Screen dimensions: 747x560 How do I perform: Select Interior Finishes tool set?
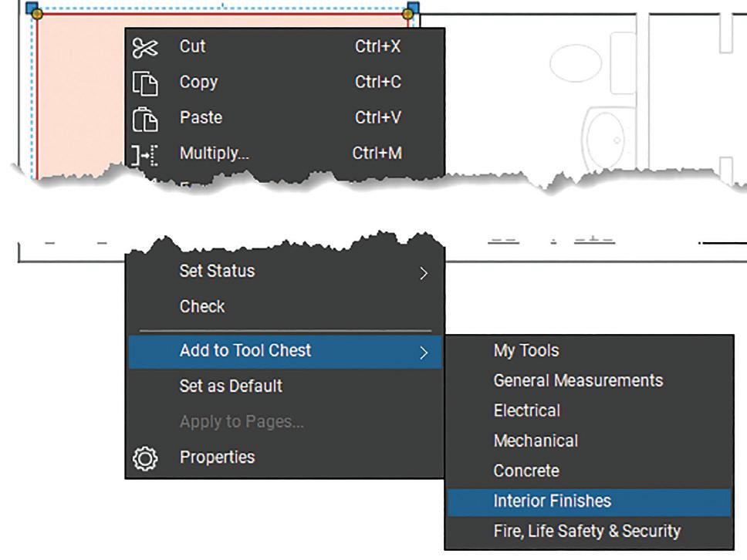(x=553, y=501)
